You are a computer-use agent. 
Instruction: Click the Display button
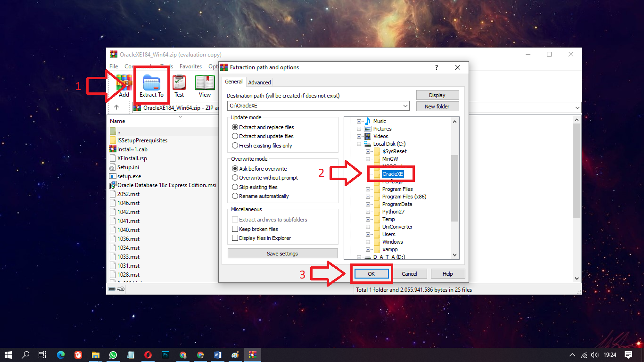(x=437, y=95)
